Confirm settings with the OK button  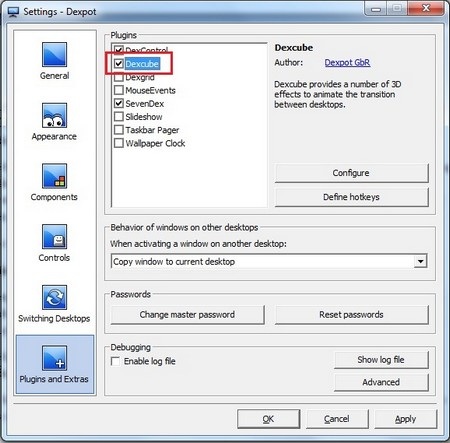pos(268,419)
